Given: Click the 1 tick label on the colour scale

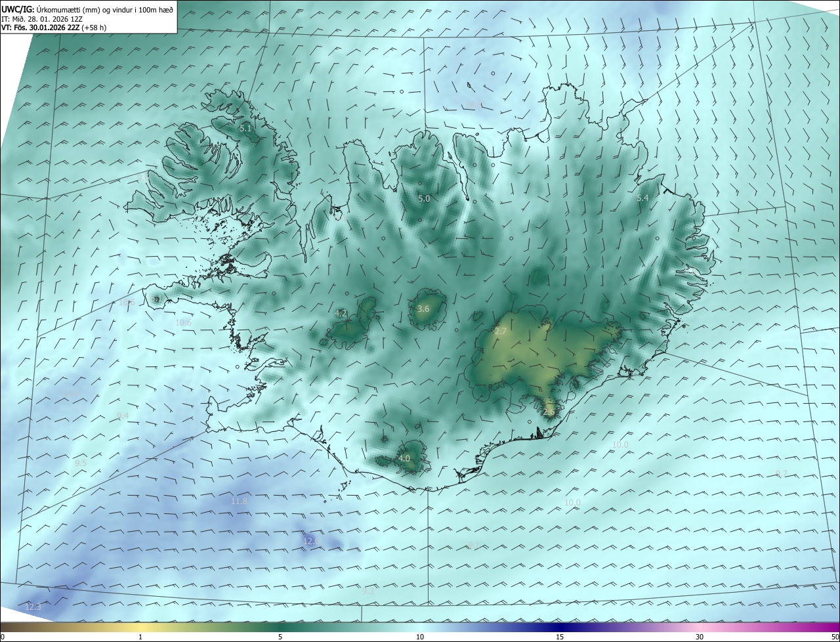Looking at the screenshot, I should coord(140,637).
